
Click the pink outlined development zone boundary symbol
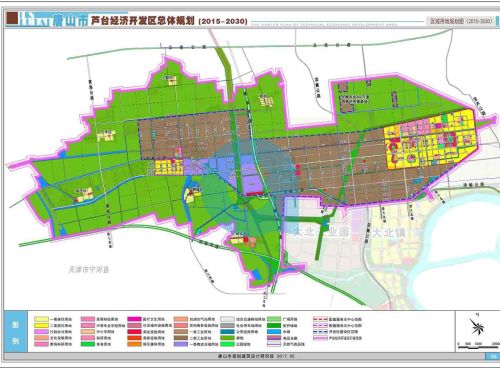[320, 338]
